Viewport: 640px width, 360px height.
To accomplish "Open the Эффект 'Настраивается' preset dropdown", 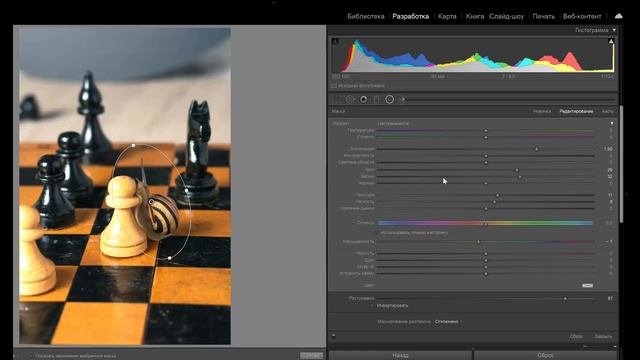I will 395,123.
